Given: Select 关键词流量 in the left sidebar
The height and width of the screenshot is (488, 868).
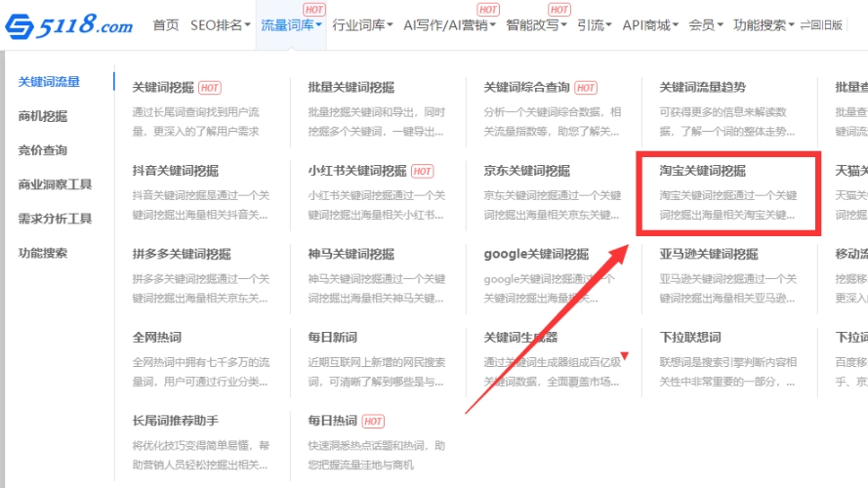Looking at the screenshot, I should click(x=49, y=82).
